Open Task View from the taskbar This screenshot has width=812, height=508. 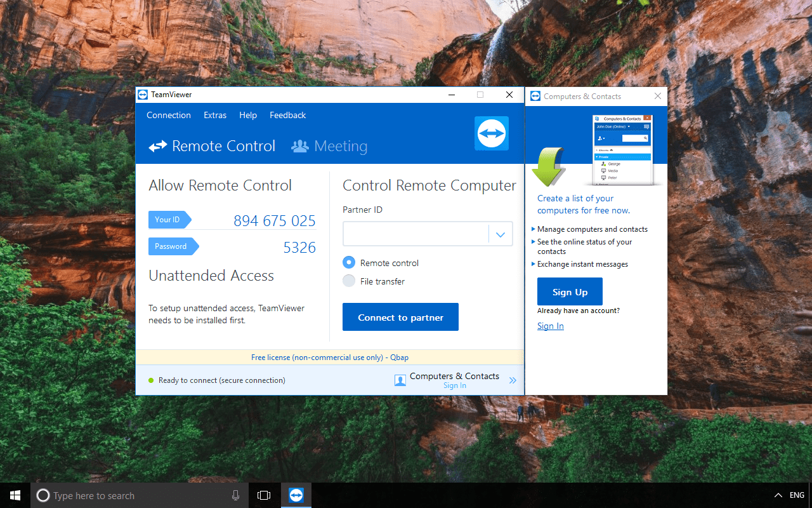(x=264, y=495)
